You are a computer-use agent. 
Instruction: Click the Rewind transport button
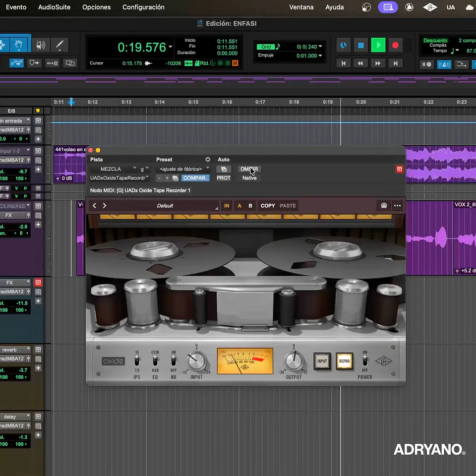(360, 63)
